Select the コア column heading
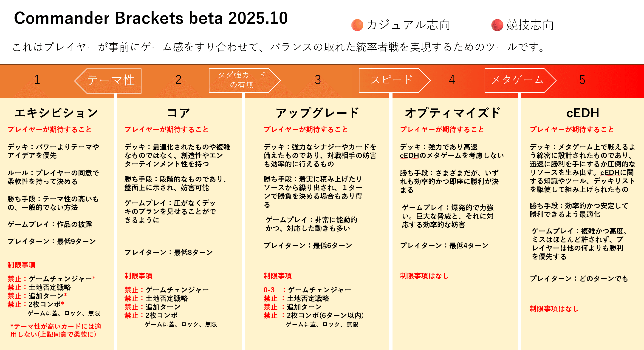 178,113
